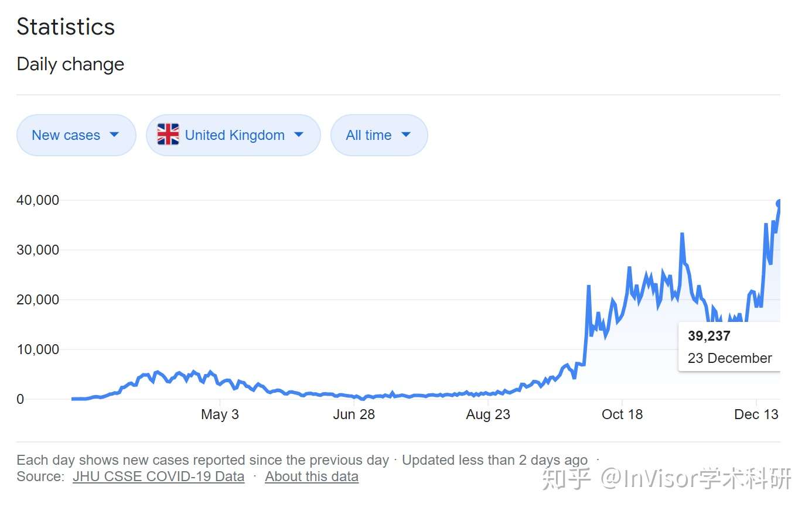Select the Aug 23 axis tick label
This screenshot has height=511, width=812.
tap(488, 414)
